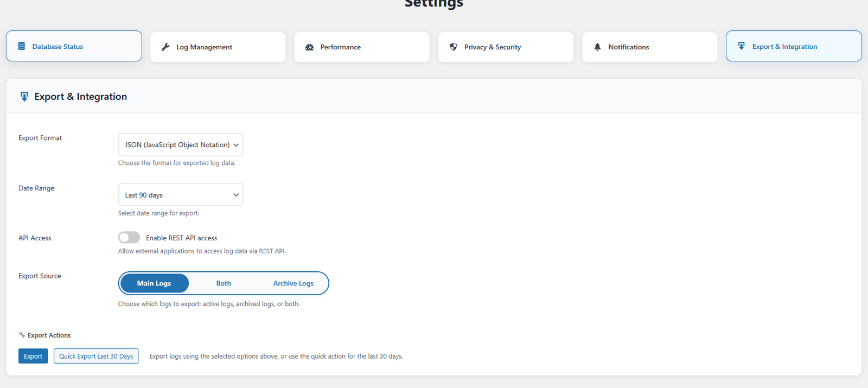The image size is (868, 388).
Task: Click the 'API Access' field label
Action: 35,238
